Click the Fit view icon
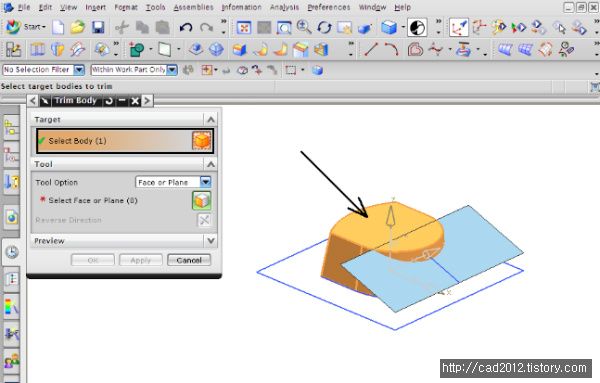Image resolution: width=600 pixels, height=383 pixels. (x=244, y=28)
